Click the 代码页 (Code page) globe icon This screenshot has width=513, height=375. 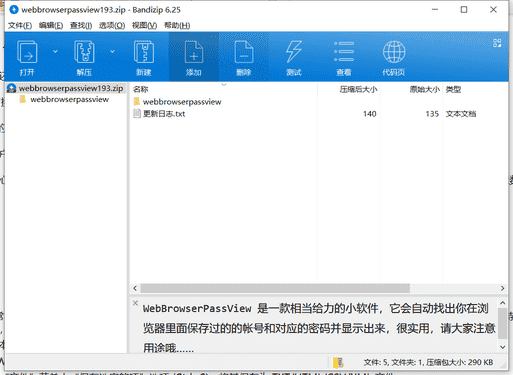click(394, 52)
